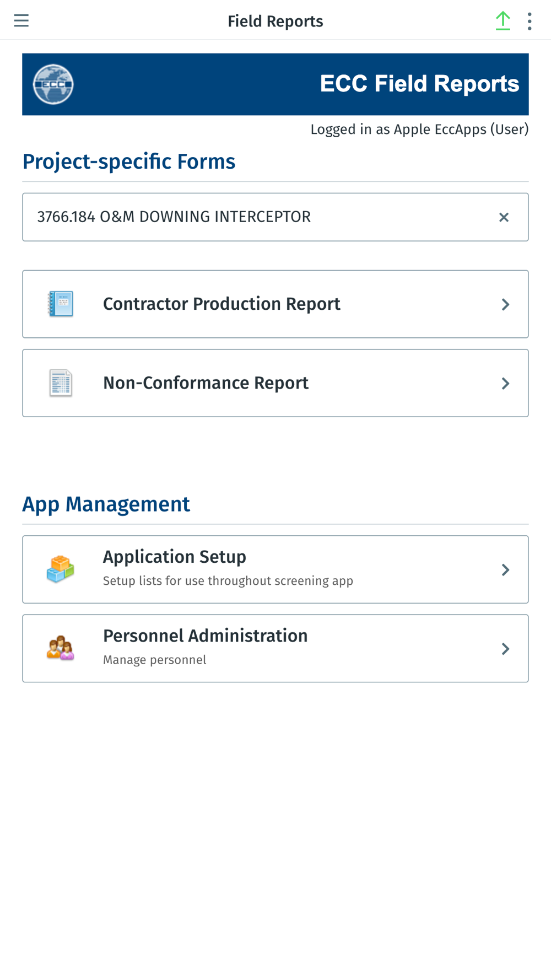Tap the Personnel Administration people icon

(x=61, y=648)
